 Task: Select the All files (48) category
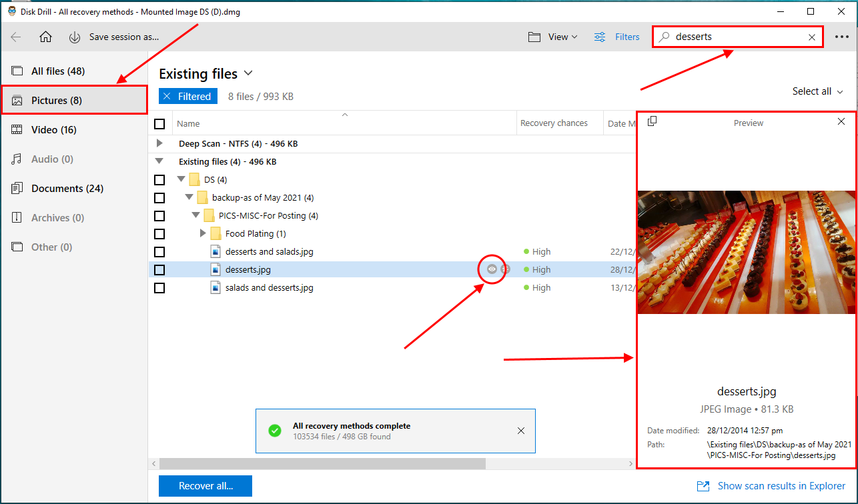click(x=73, y=71)
